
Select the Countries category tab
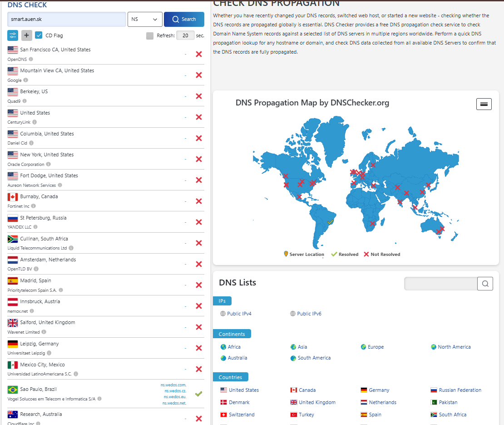pos(230,377)
